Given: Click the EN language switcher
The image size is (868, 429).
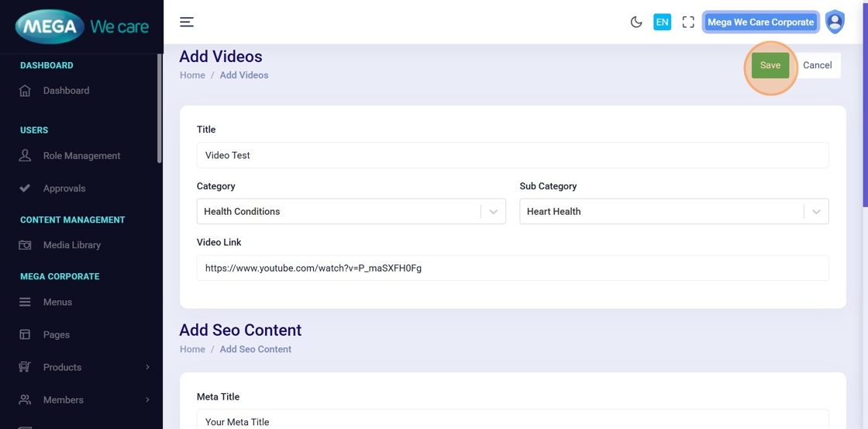Looking at the screenshot, I should click(662, 22).
